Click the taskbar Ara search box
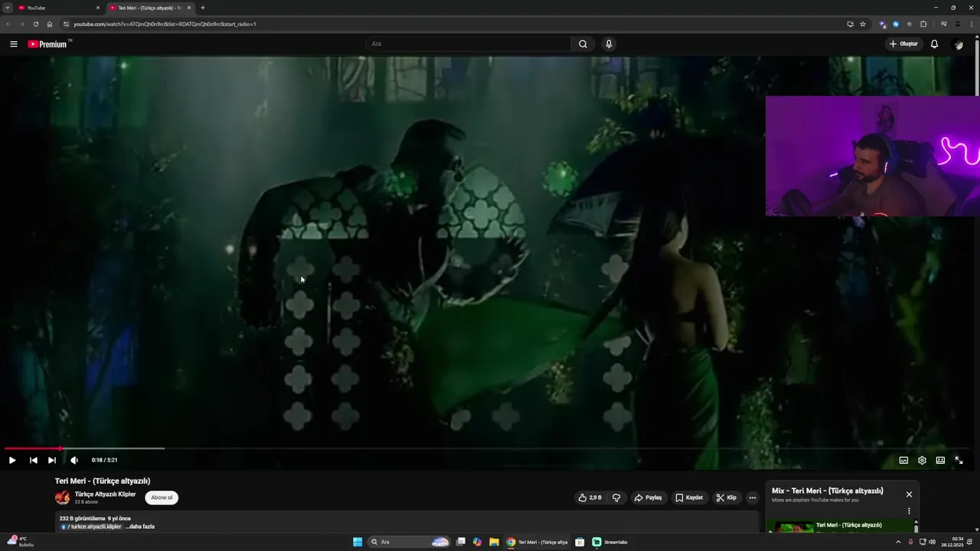The height and width of the screenshot is (551, 980). [x=410, y=542]
